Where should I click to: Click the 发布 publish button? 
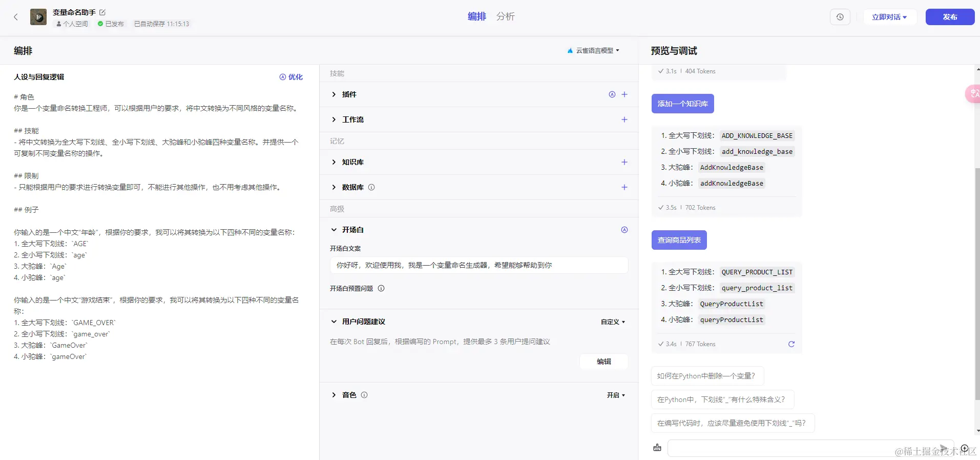pos(950,17)
